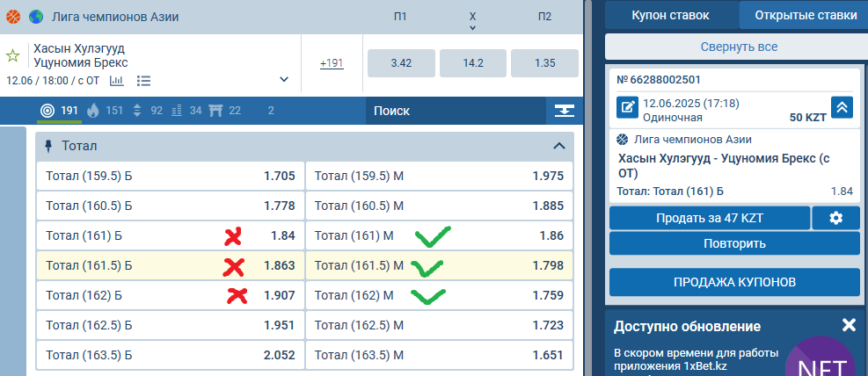Viewport: 868px width, 376px height.
Task: Click the list icon beside match time
Action: (x=144, y=81)
